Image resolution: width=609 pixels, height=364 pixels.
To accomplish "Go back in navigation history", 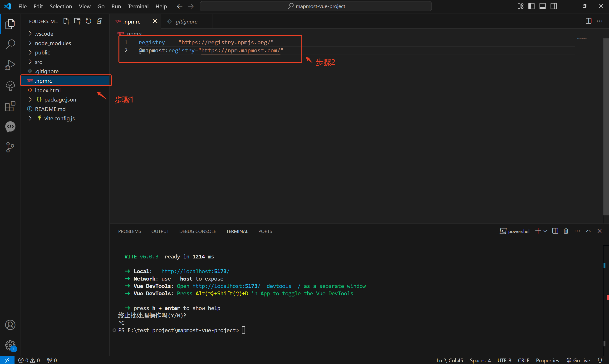I will coord(180,6).
